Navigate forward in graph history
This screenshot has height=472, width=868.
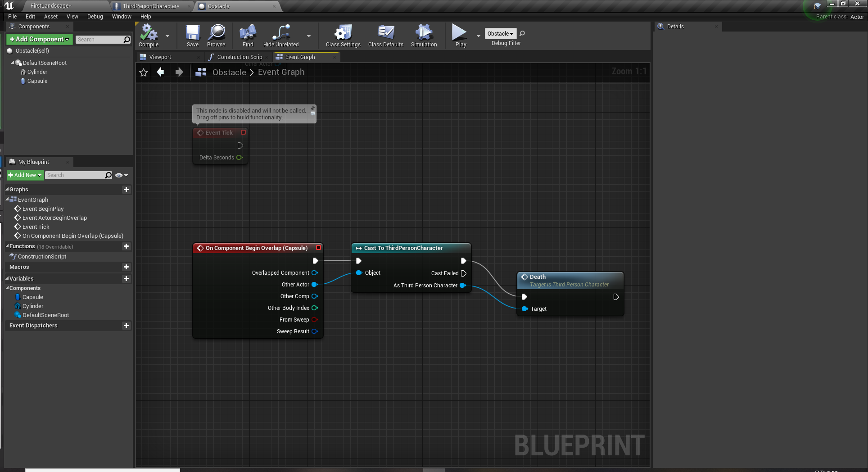179,72
